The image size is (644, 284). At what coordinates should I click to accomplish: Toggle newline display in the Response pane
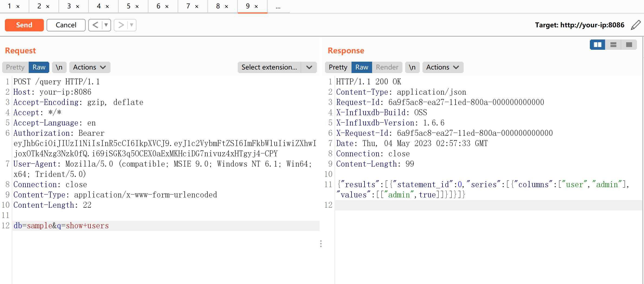412,67
